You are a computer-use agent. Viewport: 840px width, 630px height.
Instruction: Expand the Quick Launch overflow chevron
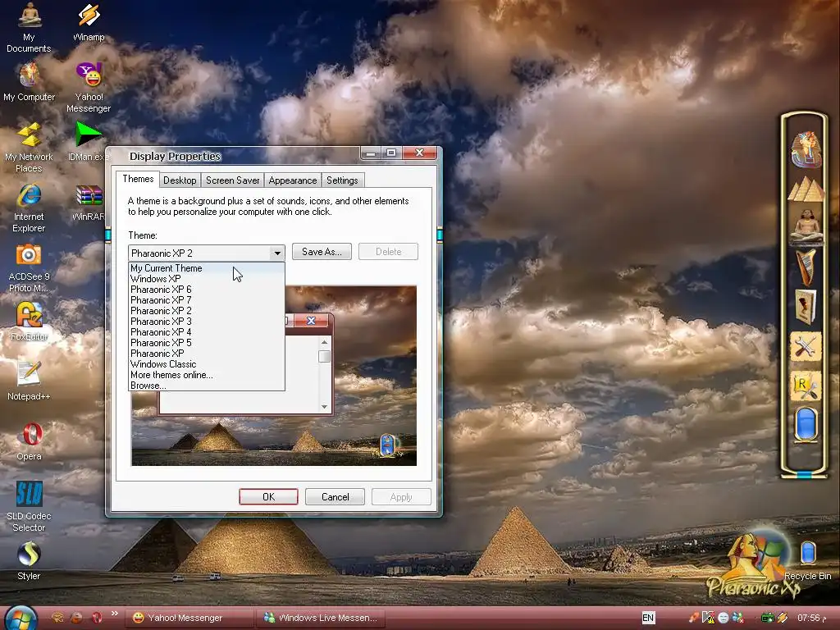coord(115,614)
